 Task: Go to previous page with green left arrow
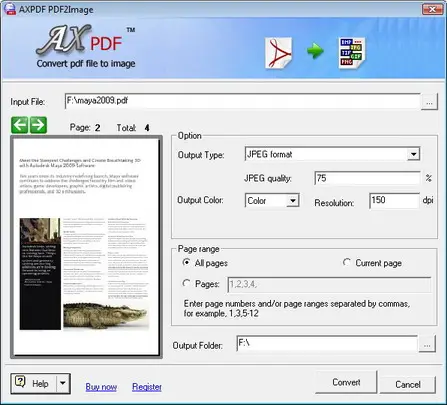click(20, 125)
